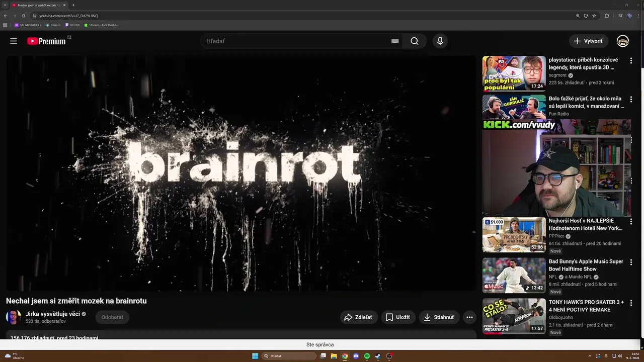This screenshot has height=362, width=644.
Task: Click the magnifying glass search button
Action: pos(415,41)
